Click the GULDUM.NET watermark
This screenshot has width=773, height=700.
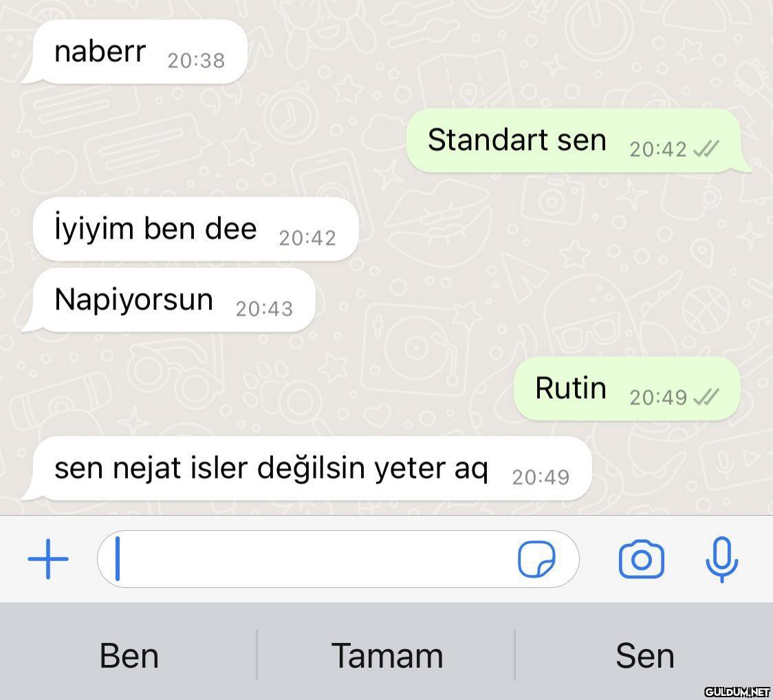(737, 692)
